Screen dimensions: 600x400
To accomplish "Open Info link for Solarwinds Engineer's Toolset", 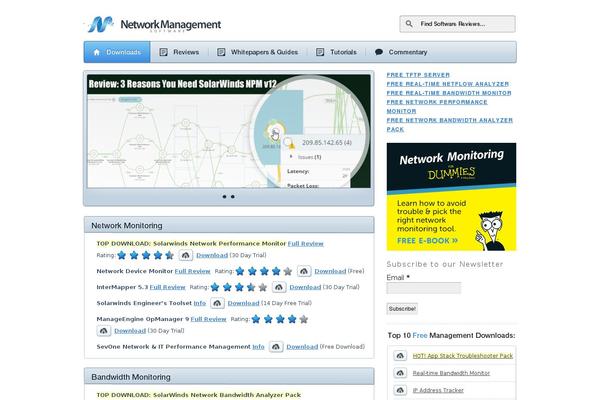I will pyautogui.click(x=200, y=303).
